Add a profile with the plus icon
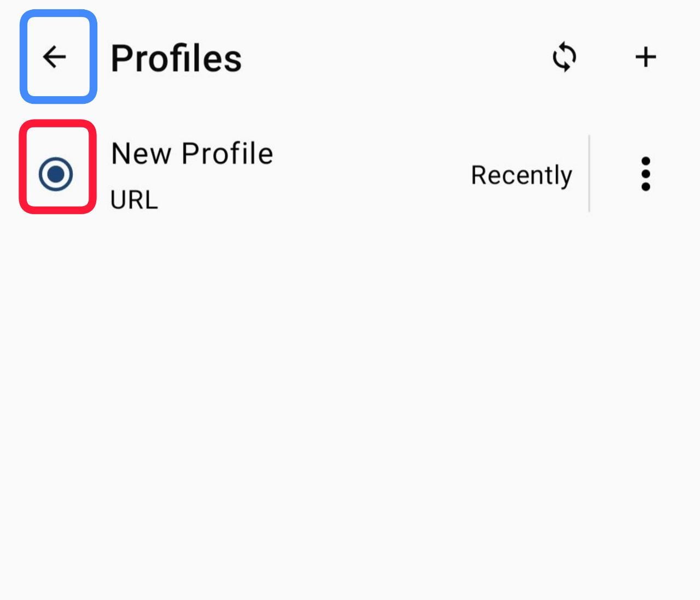700x600 pixels. [x=645, y=57]
